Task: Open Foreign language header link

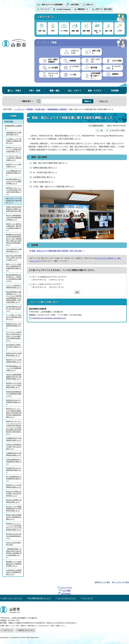Action: point(62,9)
